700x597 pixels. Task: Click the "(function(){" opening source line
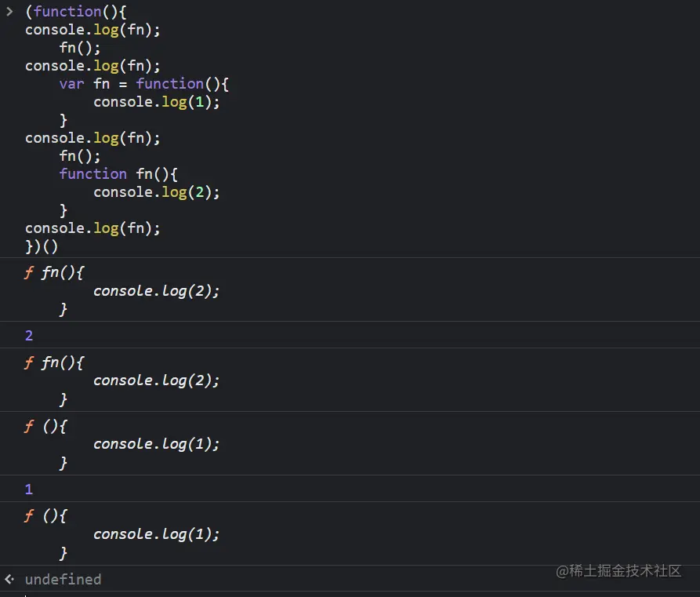(76, 12)
